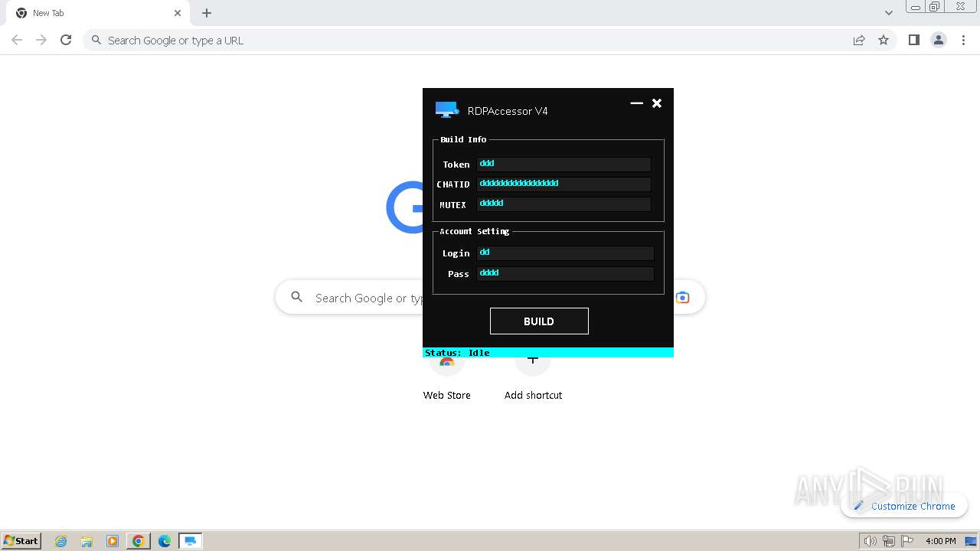Click the 4:00 PM clock
This screenshot has width=980, height=551.
coord(940,541)
